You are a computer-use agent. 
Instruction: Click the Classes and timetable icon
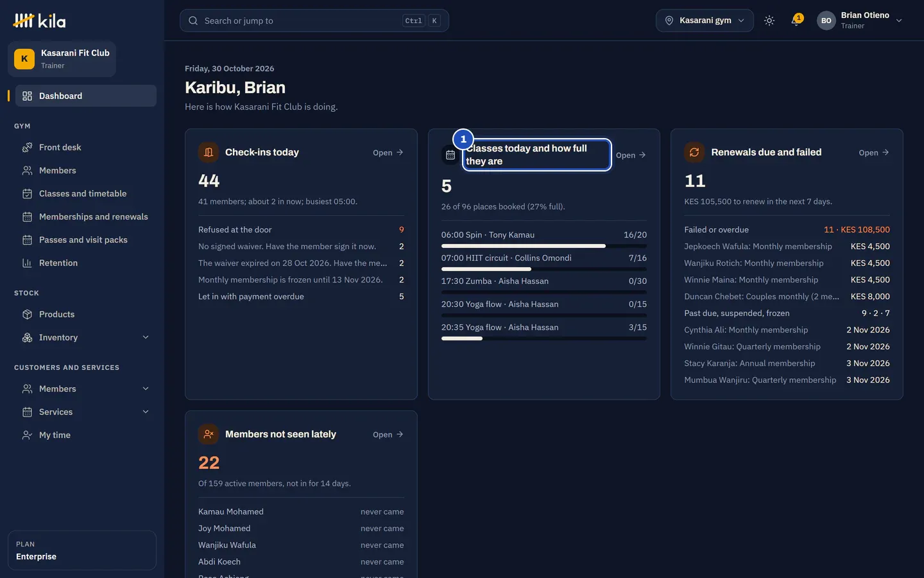27,193
